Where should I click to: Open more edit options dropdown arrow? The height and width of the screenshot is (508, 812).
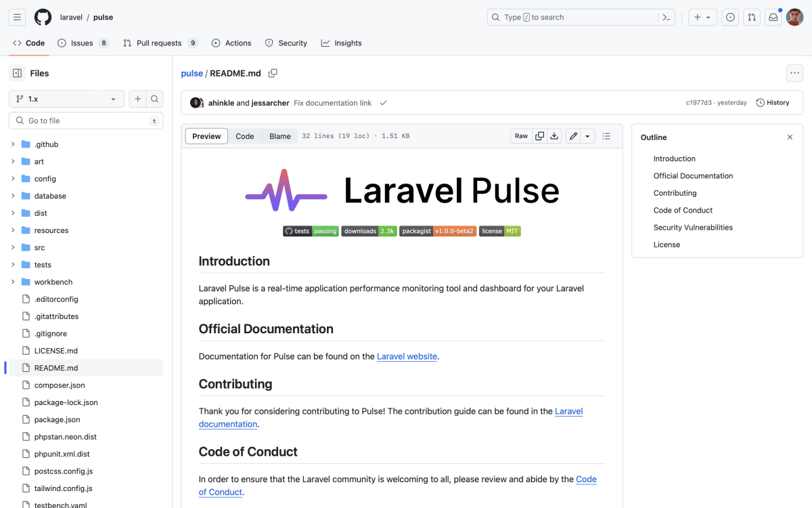point(587,136)
